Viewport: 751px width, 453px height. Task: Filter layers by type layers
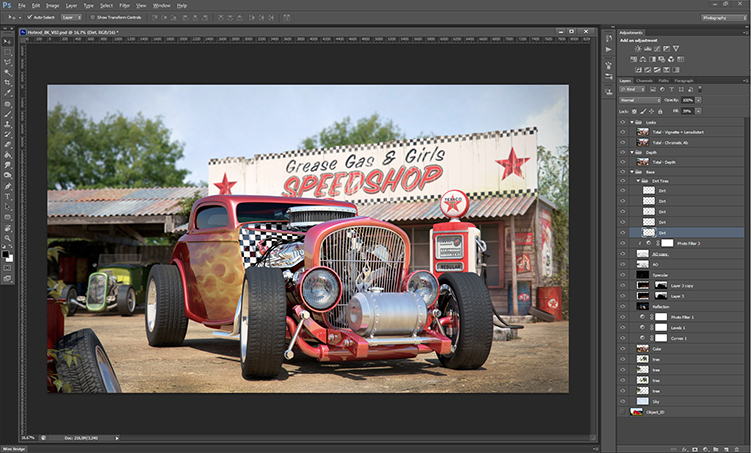[671, 89]
